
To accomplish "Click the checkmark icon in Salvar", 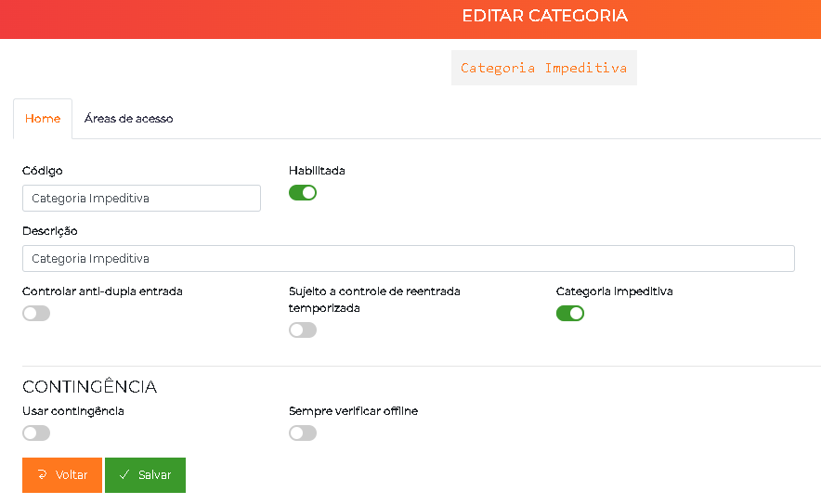I will pyautogui.click(x=124, y=474).
